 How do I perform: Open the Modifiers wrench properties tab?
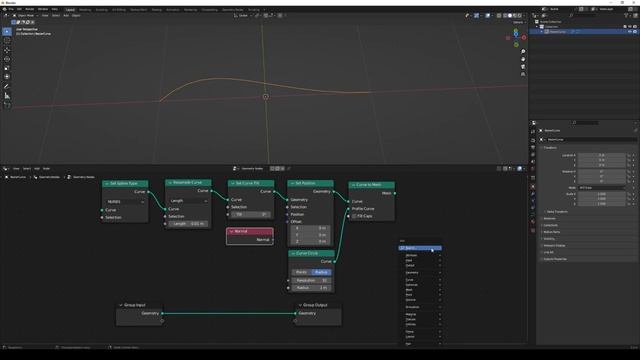point(533,194)
